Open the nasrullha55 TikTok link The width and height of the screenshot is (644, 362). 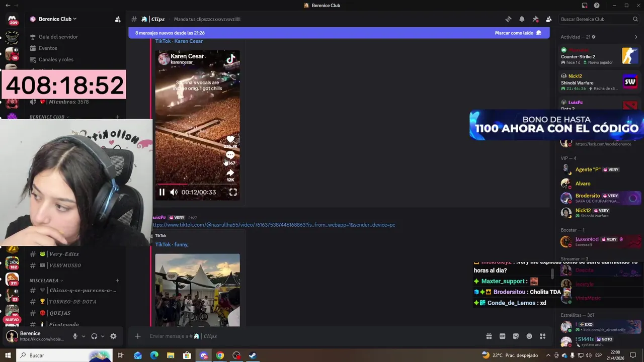click(274, 225)
